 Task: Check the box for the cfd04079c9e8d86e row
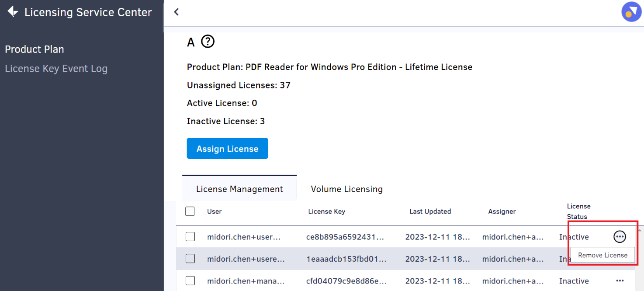click(190, 281)
